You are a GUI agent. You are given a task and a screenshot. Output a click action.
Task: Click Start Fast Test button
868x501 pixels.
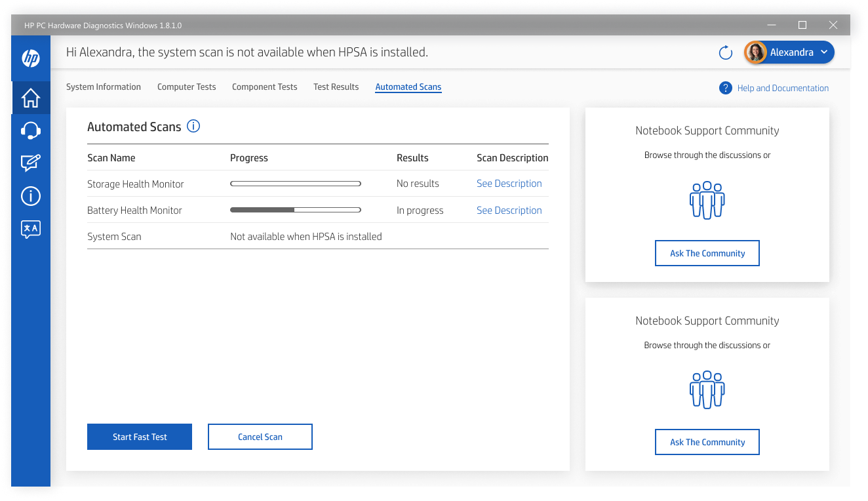140,437
